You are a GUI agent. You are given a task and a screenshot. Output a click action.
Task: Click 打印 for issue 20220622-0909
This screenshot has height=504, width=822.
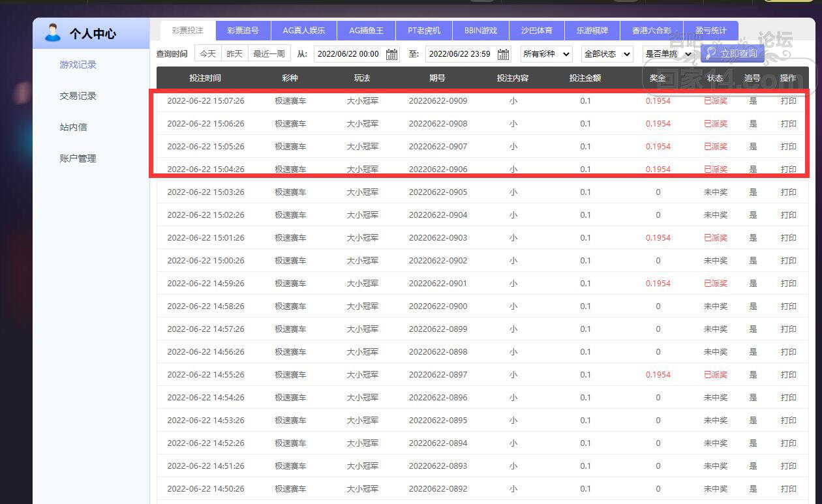tap(788, 101)
